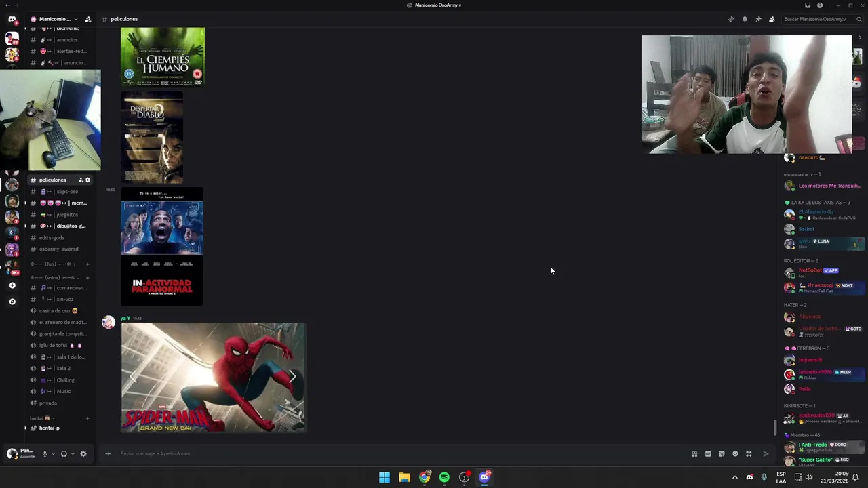Open In-Actividad Paranormal poster image
The width and height of the screenshot is (868, 488).
point(161,247)
